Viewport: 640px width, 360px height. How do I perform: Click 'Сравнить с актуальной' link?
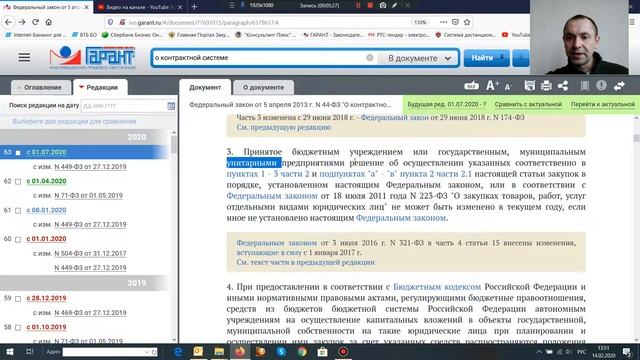pos(528,104)
